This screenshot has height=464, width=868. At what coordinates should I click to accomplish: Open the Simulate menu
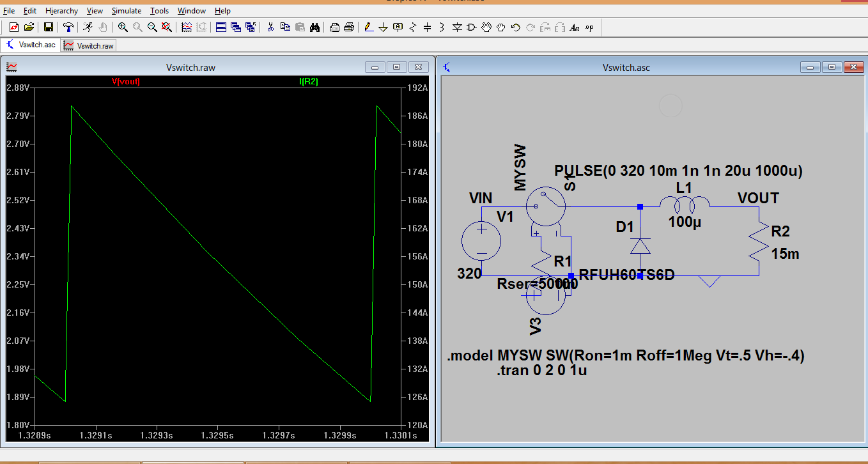click(x=127, y=11)
